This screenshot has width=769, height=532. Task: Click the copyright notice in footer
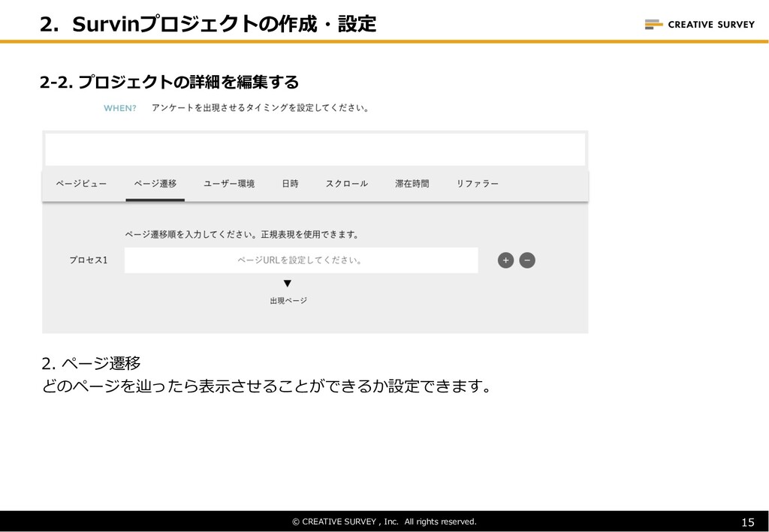click(384, 521)
